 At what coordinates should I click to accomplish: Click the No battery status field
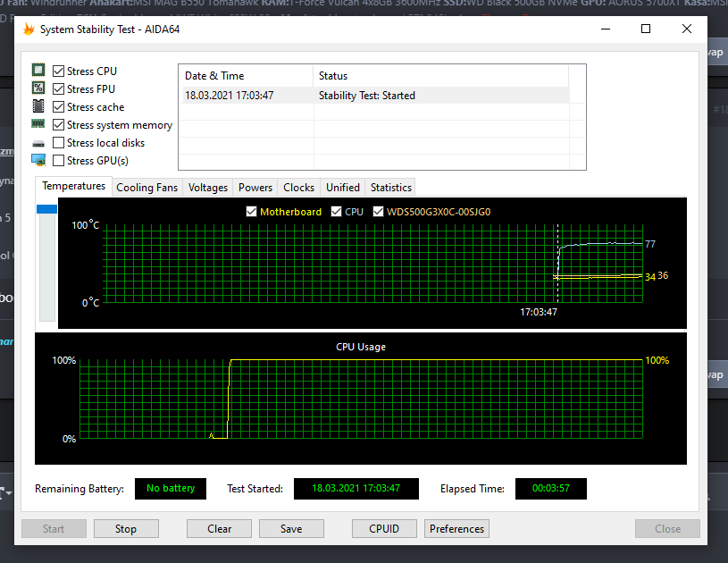pos(171,488)
